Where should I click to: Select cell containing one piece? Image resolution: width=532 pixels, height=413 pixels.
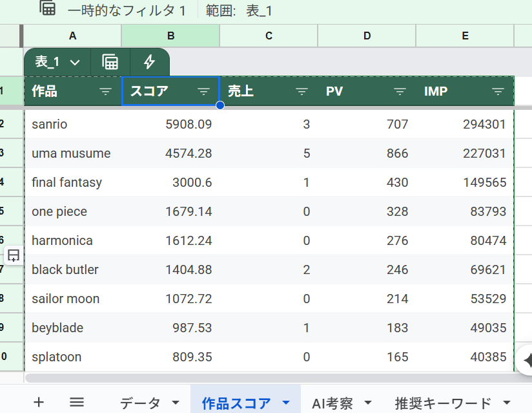(72, 211)
